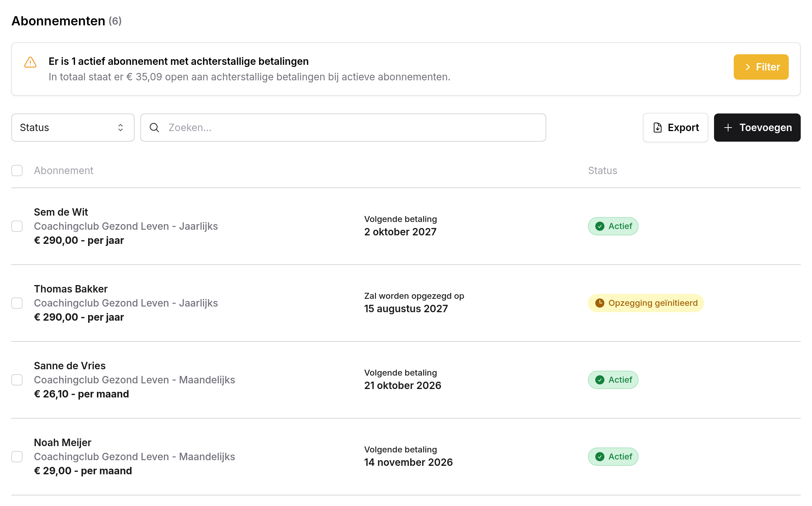This screenshot has height=506, width=812.
Task: Select the checkbox for Sanne de Vries
Action: click(17, 380)
